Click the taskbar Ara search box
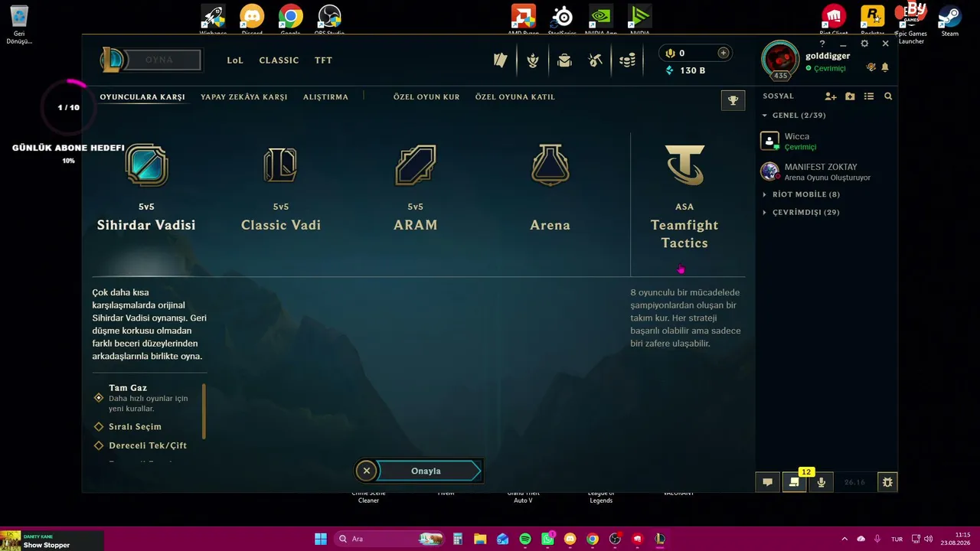Image resolution: width=980 pixels, height=551 pixels. coord(390,539)
